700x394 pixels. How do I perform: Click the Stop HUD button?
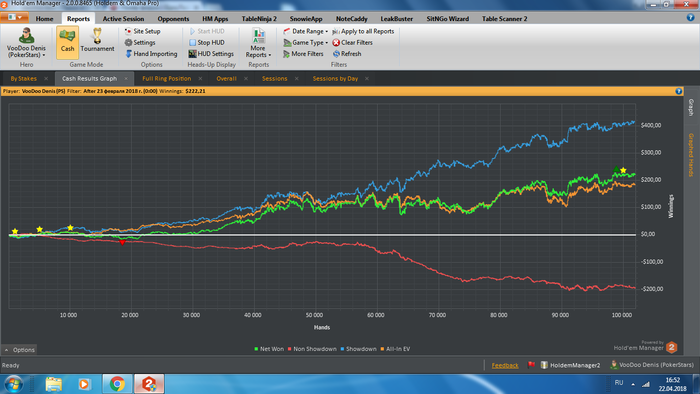click(207, 42)
